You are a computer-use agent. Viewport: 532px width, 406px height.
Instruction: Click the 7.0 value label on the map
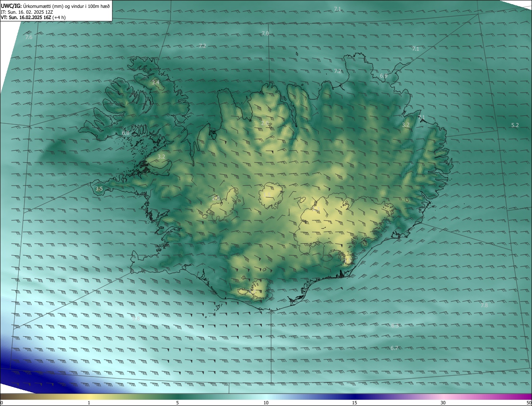click(265, 33)
